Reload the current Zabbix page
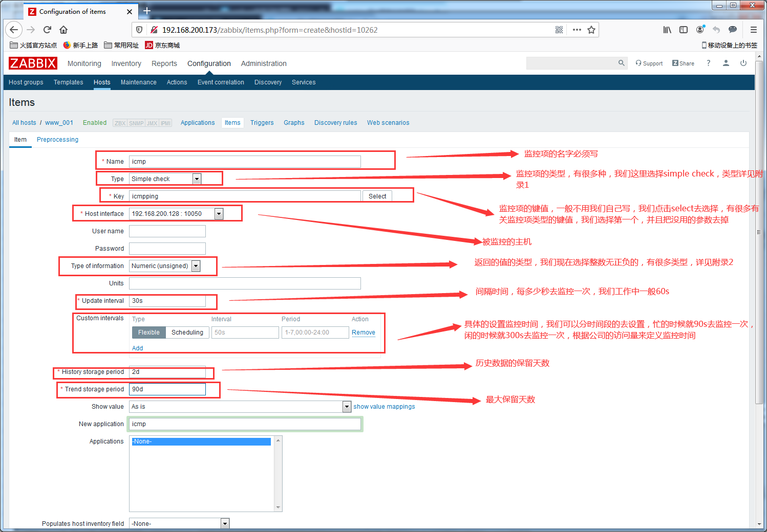The image size is (767, 532). pyautogui.click(x=47, y=30)
